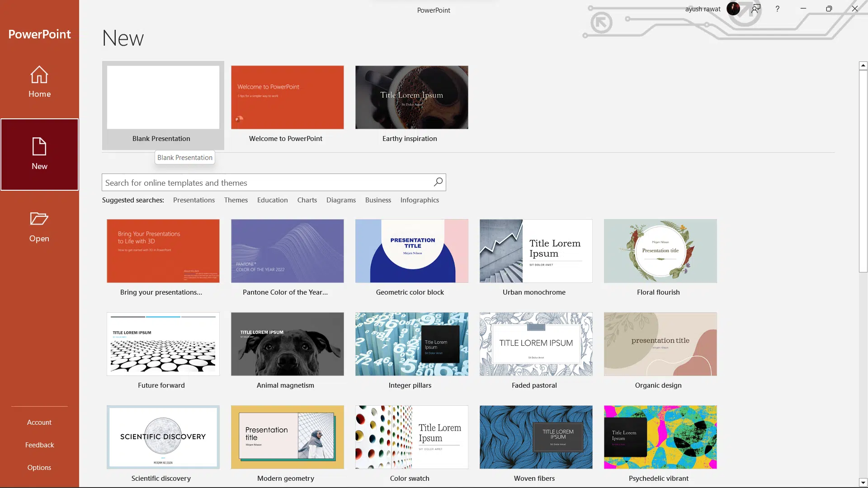Viewport: 868px width, 488px height.
Task: Select the Charts suggested search tab
Action: [307, 200]
